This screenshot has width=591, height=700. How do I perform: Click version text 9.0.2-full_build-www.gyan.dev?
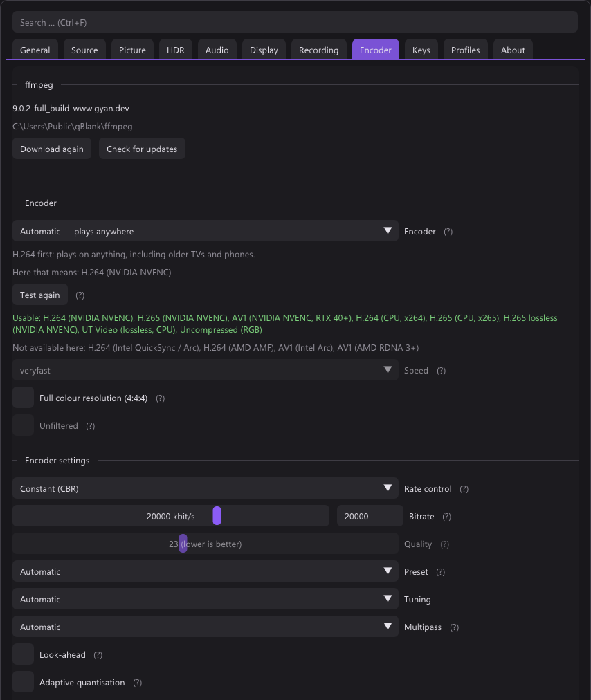(x=71, y=109)
